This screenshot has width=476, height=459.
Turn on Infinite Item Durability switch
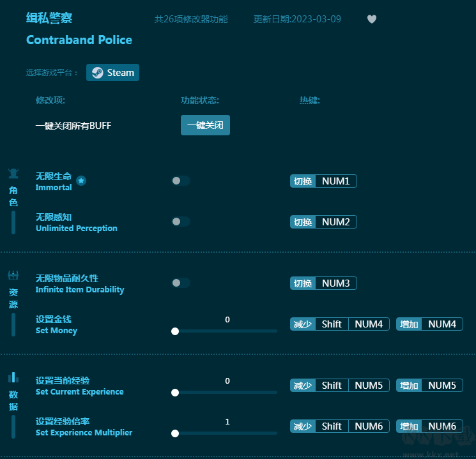[x=181, y=283]
